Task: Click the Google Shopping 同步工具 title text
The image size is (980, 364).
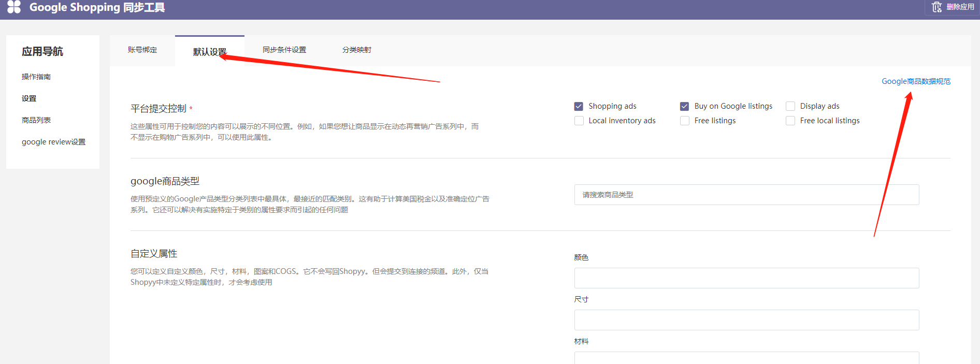Action: pyautogui.click(x=97, y=7)
